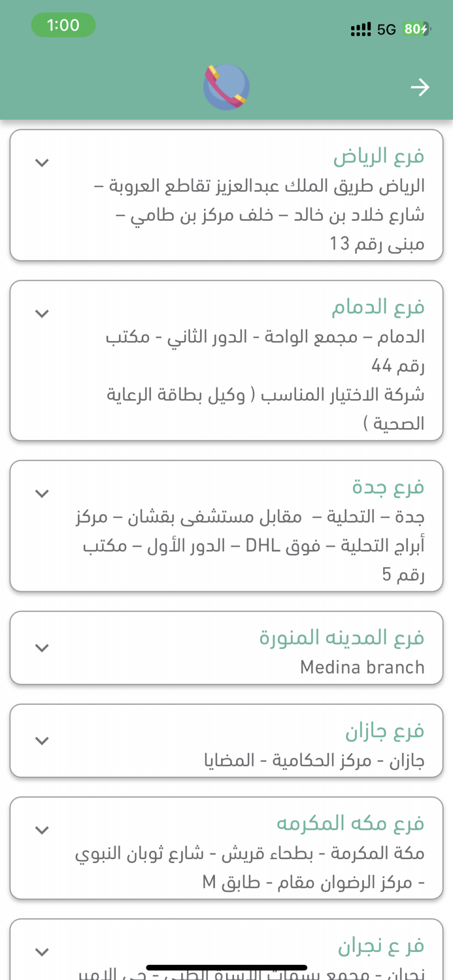The width and height of the screenshot is (453, 980).
Task: Expand the فرع جازان branch entry
Action: (42, 740)
